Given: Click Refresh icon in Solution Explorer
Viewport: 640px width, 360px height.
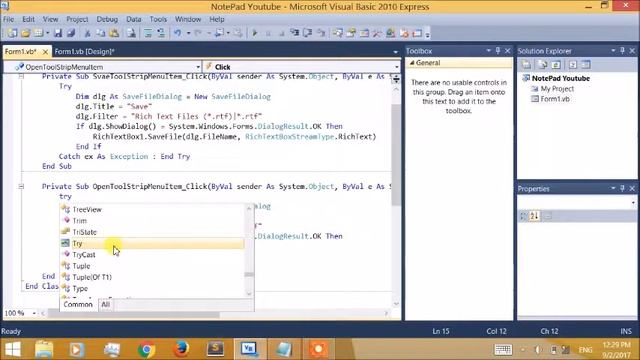Looking at the screenshot, I should tap(556, 64).
